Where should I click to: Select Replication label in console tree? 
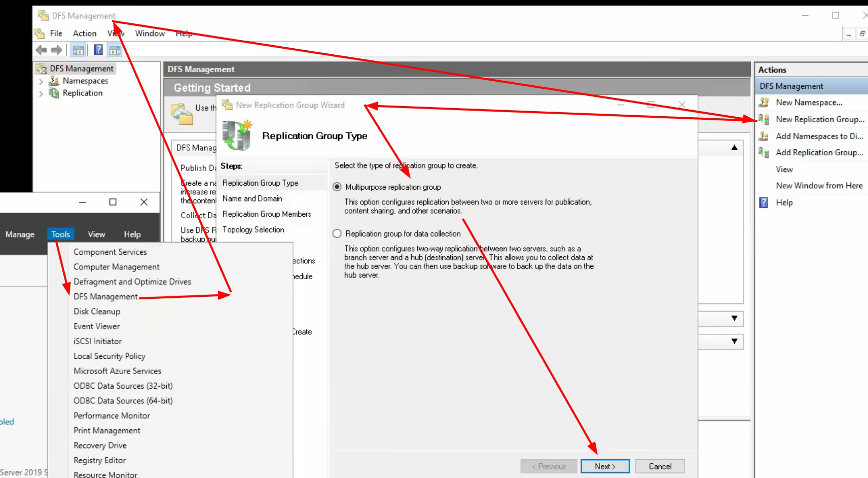pyautogui.click(x=83, y=93)
